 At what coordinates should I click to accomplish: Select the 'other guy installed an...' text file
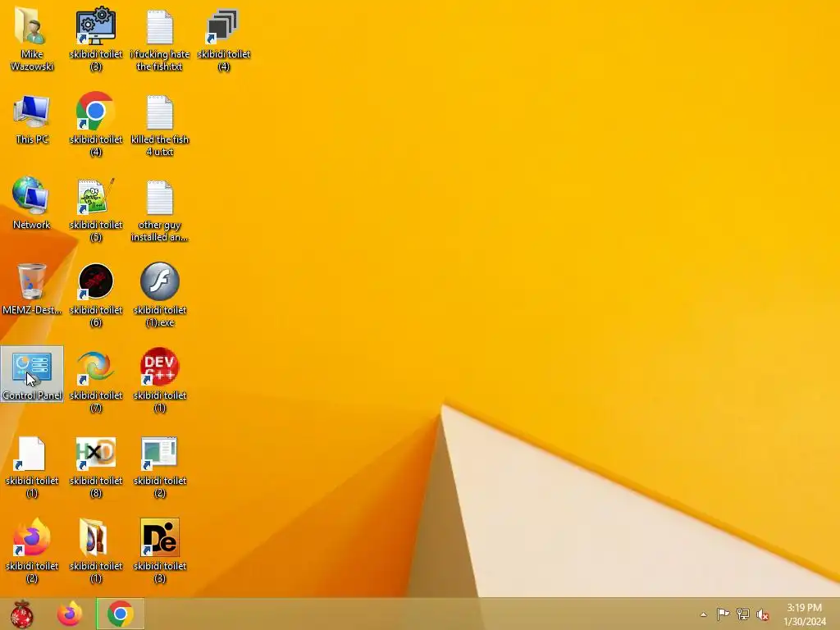pos(160,210)
